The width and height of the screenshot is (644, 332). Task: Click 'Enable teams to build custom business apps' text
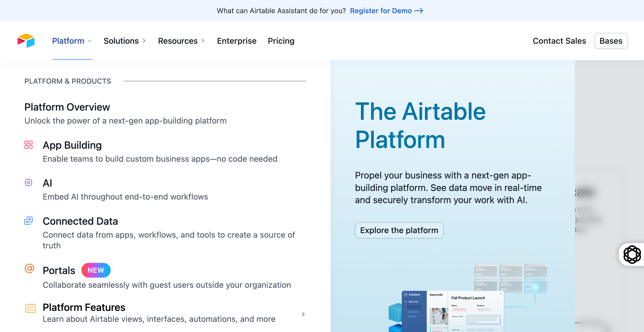pos(160,159)
